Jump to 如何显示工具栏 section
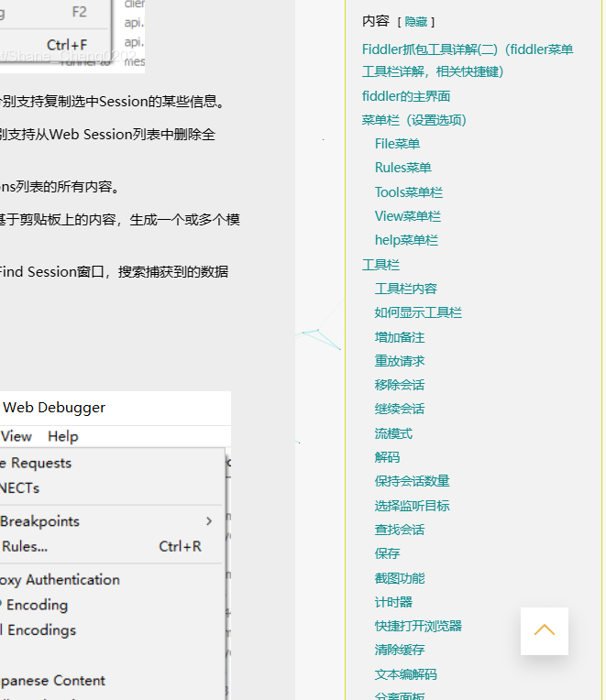The height and width of the screenshot is (700, 606). 418,312
